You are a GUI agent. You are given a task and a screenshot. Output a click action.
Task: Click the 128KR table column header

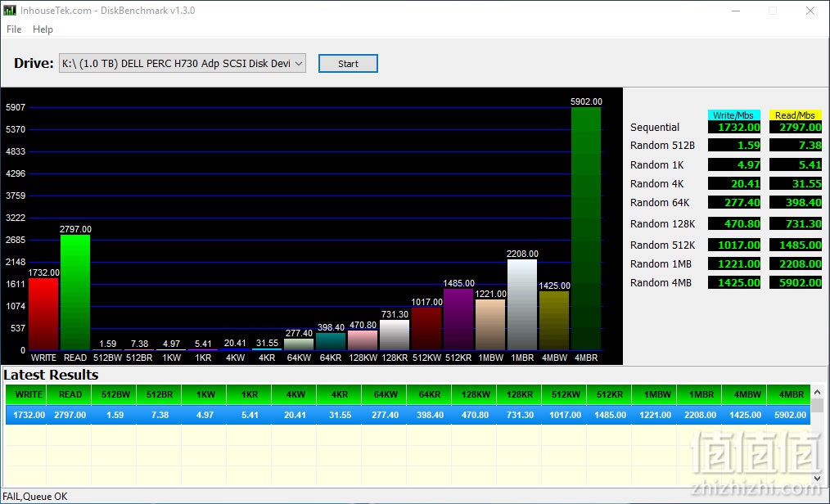coord(520,394)
